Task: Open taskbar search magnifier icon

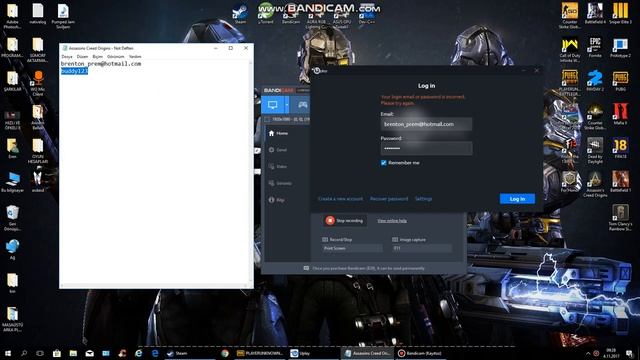Action: coord(24,353)
